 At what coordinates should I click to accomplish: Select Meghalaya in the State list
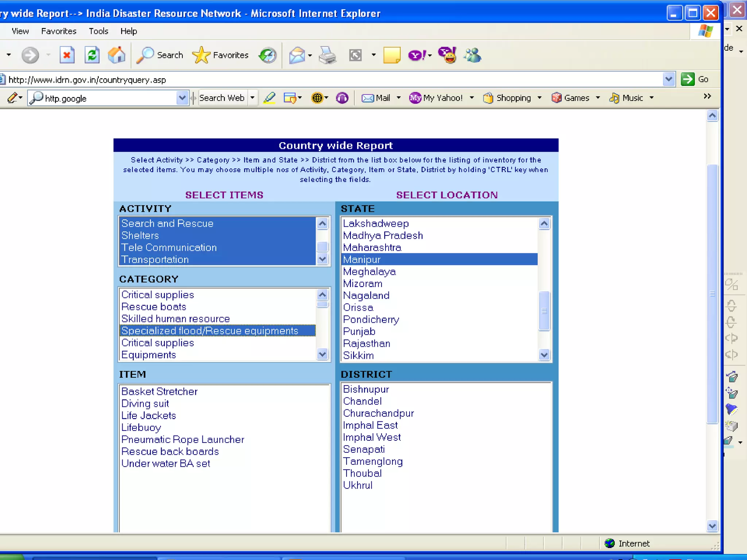point(369,272)
